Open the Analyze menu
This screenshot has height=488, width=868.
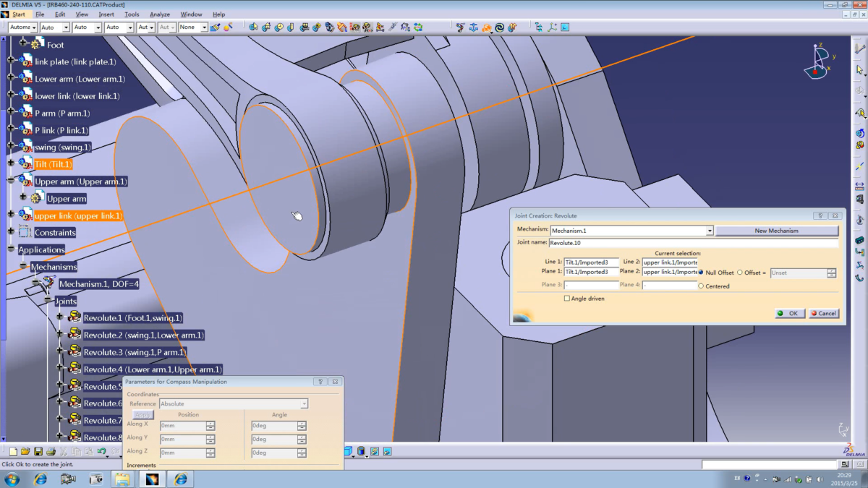point(160,14)
